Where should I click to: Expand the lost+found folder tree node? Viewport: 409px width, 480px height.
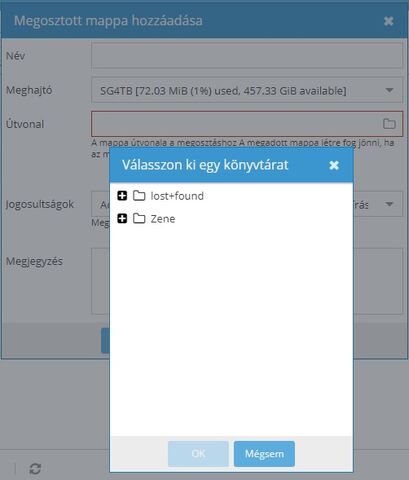point(122,196)
